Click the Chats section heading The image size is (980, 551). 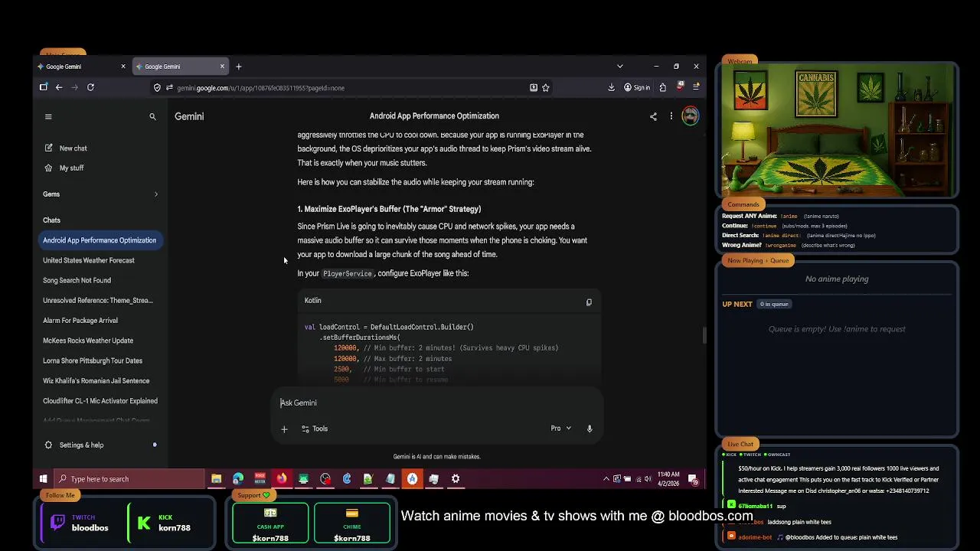51,220
